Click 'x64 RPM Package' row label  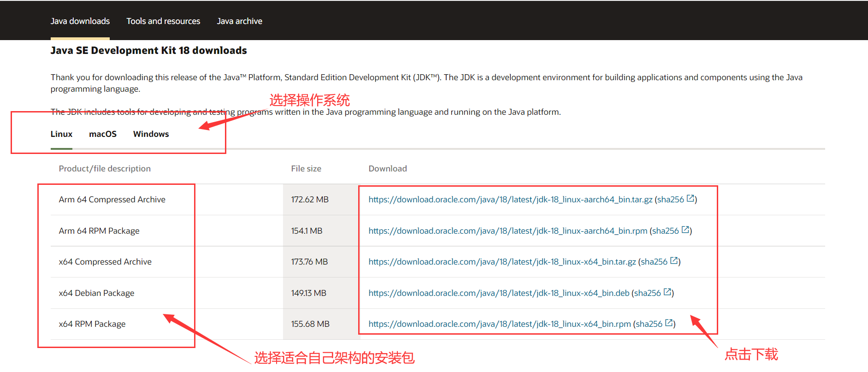92,324
